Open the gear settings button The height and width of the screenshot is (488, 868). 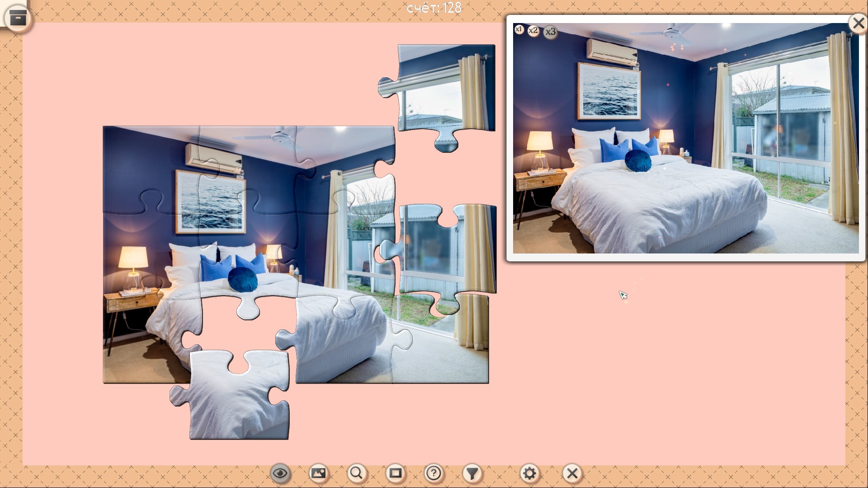529,473
